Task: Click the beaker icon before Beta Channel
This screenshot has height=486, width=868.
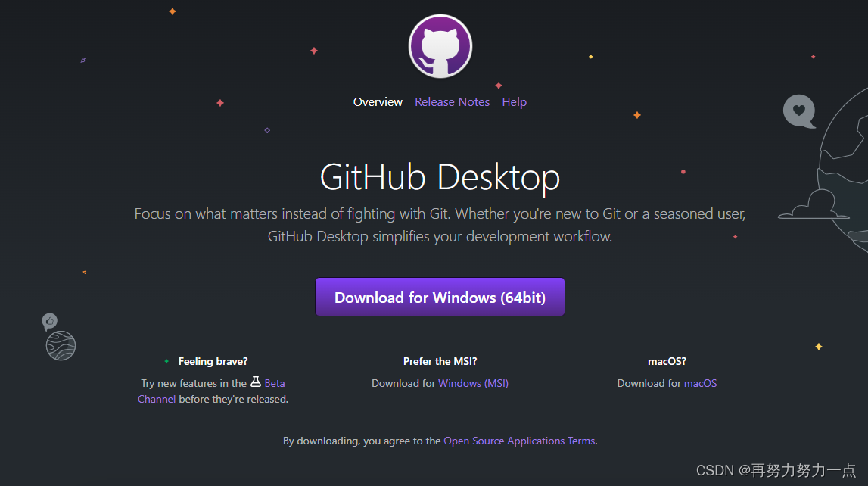Action: tap(257, 382)
